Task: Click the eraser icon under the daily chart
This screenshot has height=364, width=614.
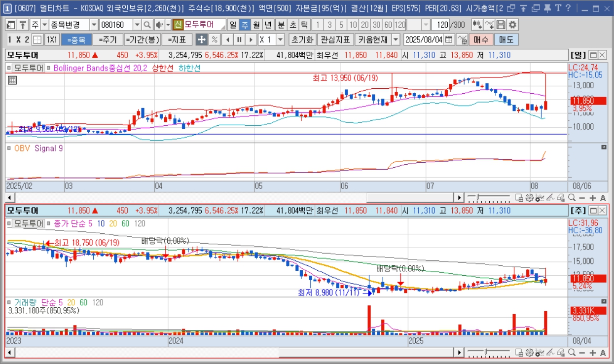Action: pos(561,198)
